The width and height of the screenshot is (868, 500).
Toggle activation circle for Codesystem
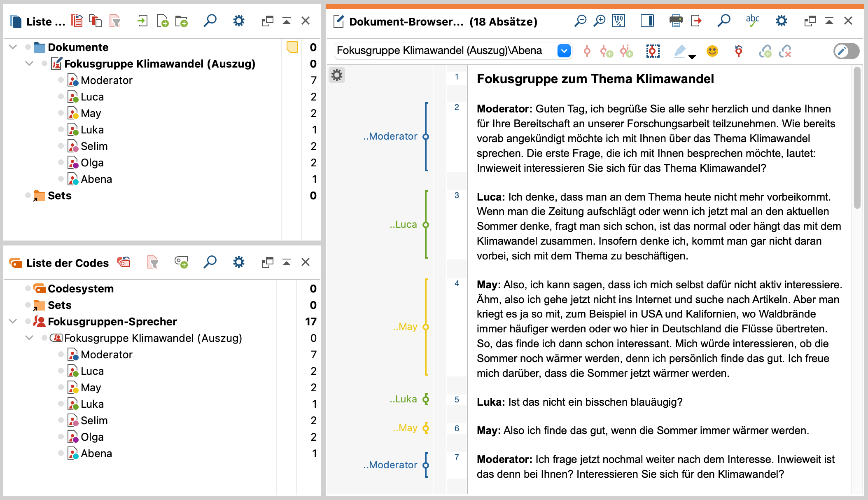[28, 289]
